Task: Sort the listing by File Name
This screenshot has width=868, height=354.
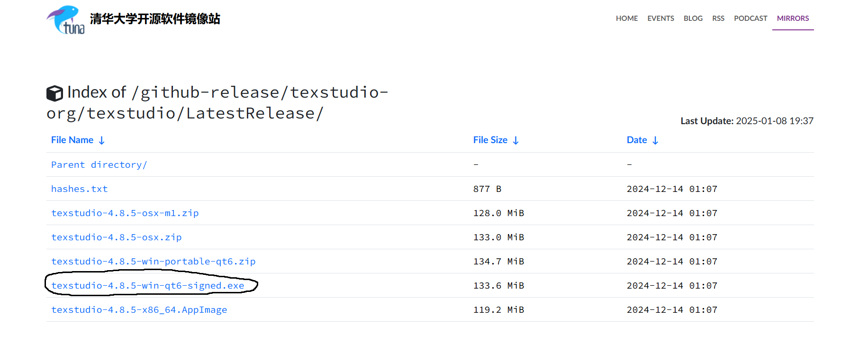Action: (72, 140)
